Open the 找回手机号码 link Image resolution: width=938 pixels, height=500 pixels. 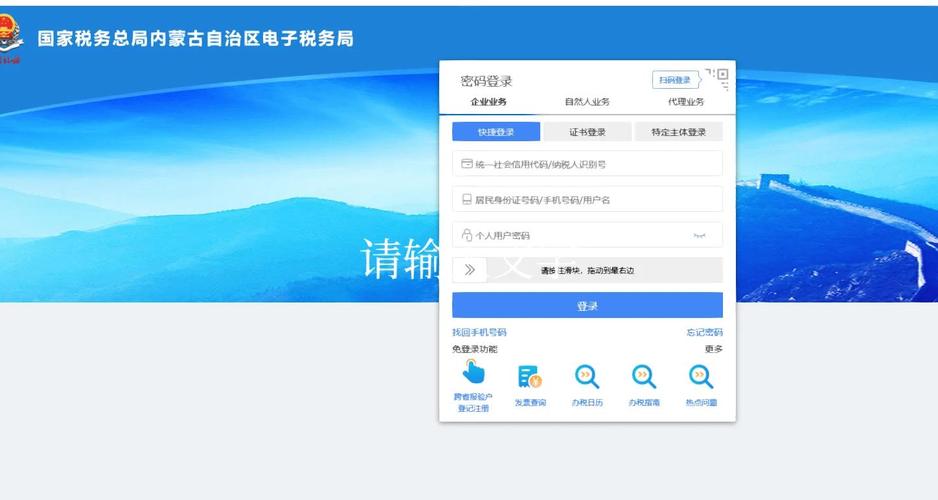point(479,332)
